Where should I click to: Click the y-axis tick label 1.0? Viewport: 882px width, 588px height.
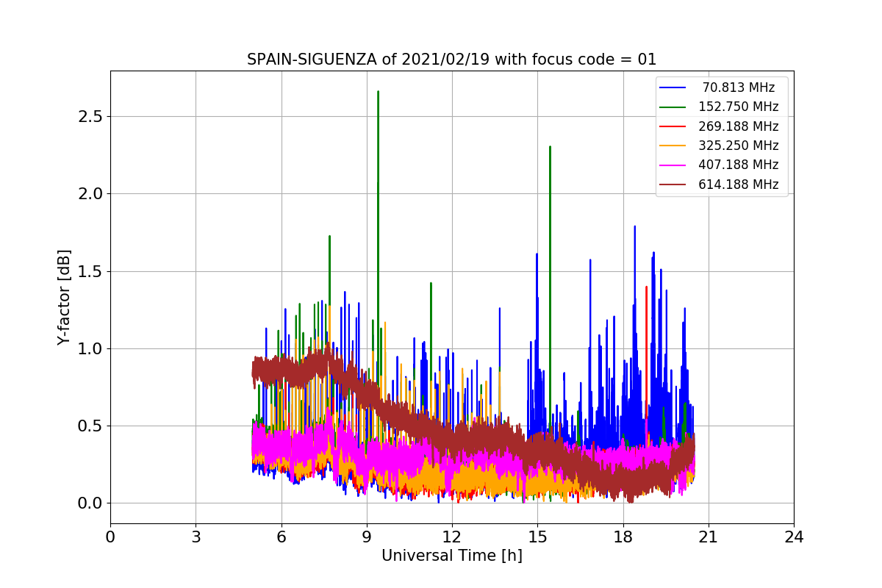[x=90, y=348]
